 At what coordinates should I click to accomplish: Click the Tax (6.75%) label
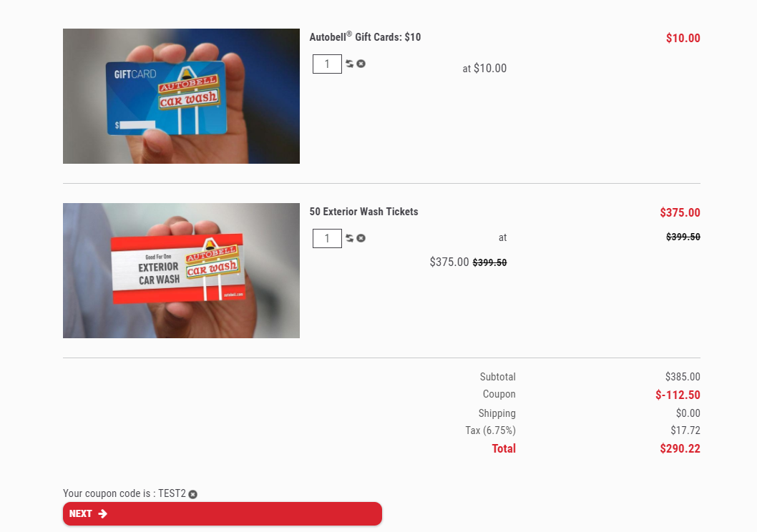[490, 430]
